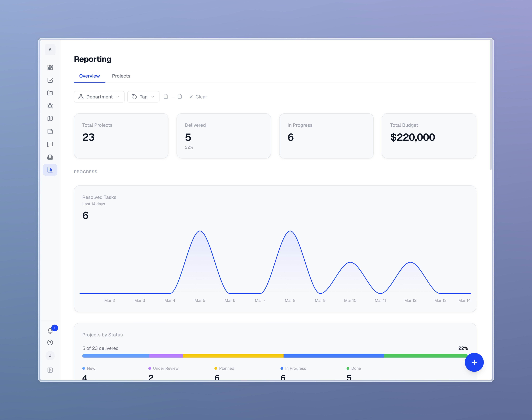Expand the sidebar using the collapse icon
The width and height of the screenshot is (532, 420).
pos(50,370)
